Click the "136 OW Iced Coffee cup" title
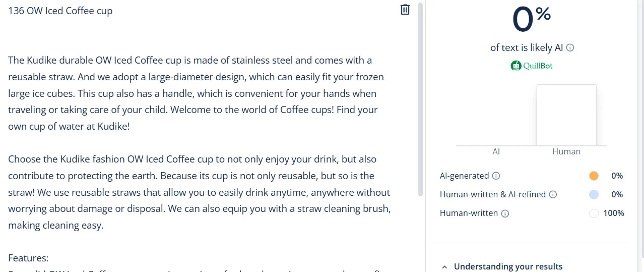 click(x=60, y=11)
